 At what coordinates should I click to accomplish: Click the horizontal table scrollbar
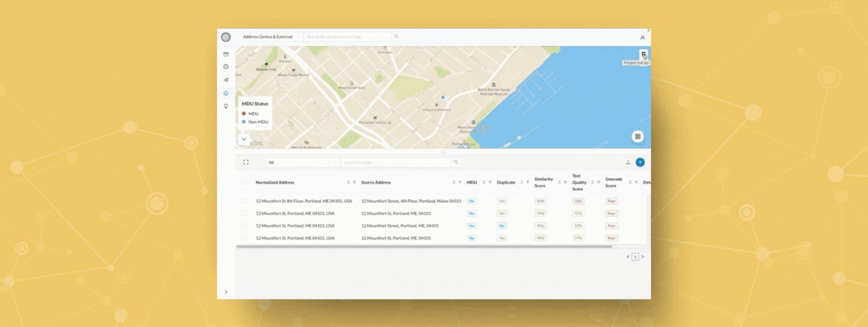[x=424, y=247]
